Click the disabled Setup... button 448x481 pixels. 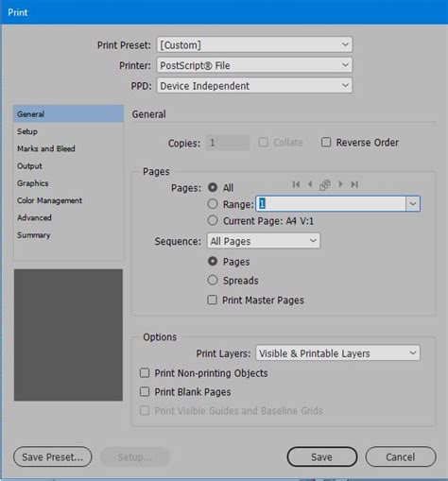pyautogui.click(x=135, y=456)
